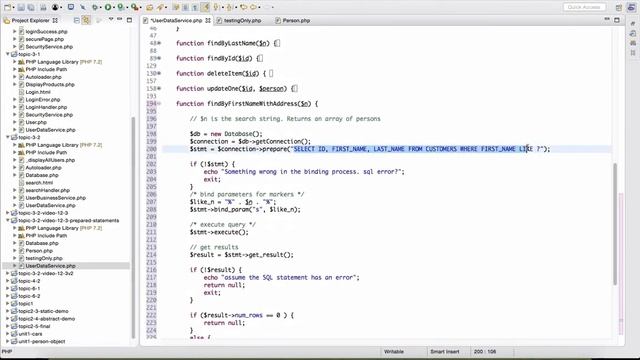Open the dropdown arrow next to the Run button
The height and width of the screenshot is (360, 640).
114,7
